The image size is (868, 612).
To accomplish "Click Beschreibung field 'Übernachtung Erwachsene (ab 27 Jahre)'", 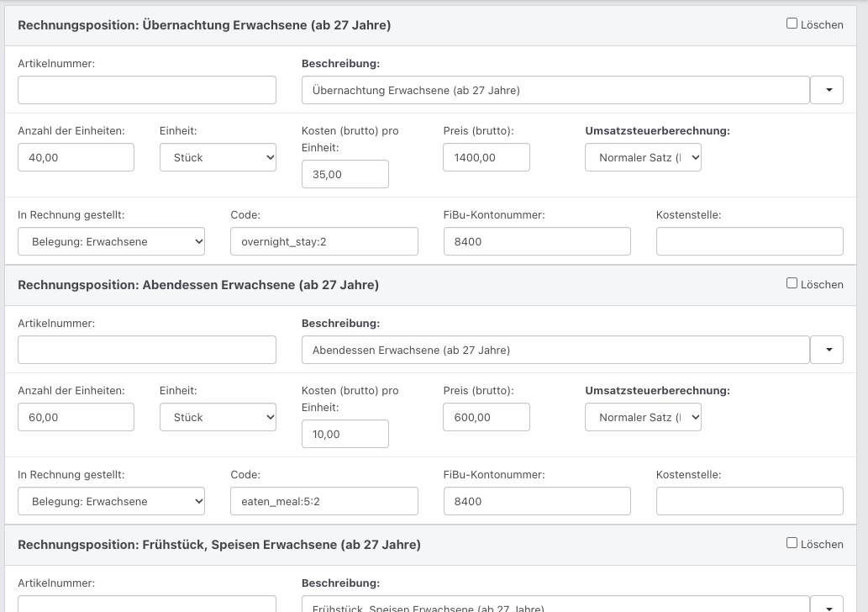I will point(555,90).
